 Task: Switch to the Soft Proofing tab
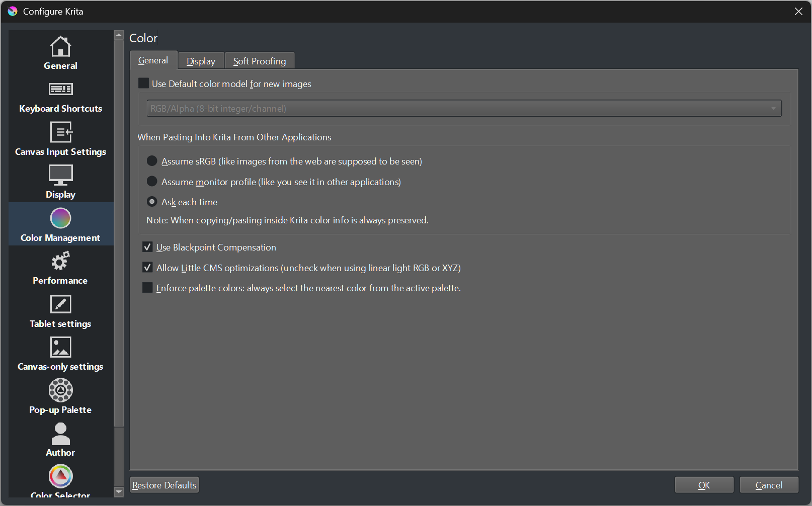(260, 61)
